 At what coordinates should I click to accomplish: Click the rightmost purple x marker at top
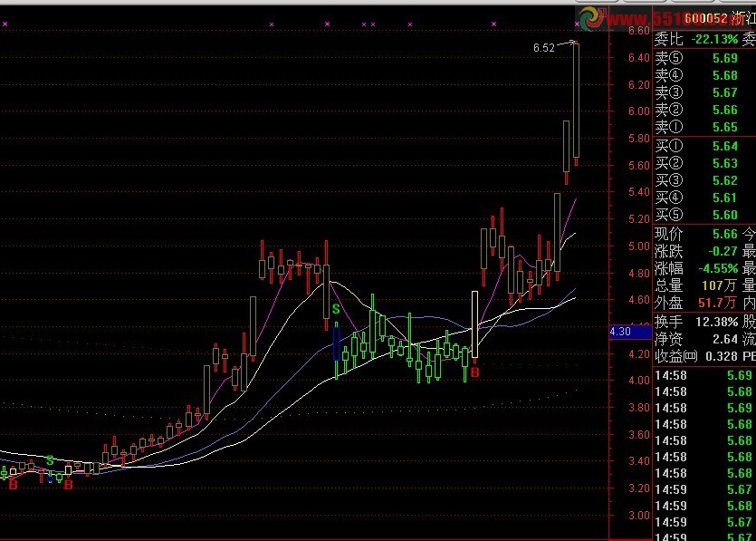tap(577, 24)
